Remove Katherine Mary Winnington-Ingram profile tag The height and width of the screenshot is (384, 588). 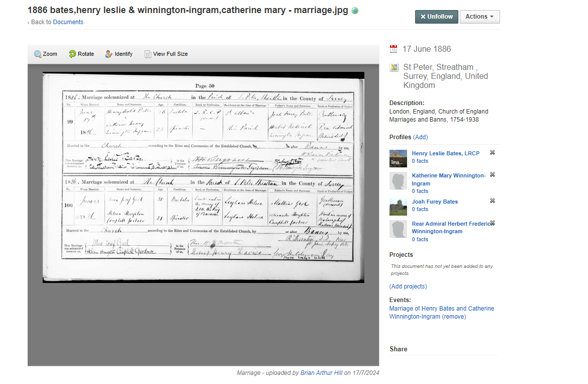click(x=493, y=174)
